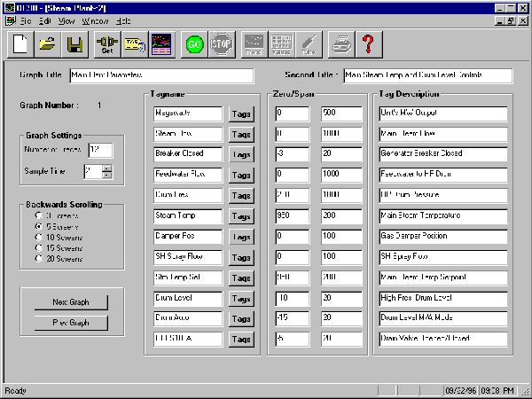Click the printer icon

340,42
